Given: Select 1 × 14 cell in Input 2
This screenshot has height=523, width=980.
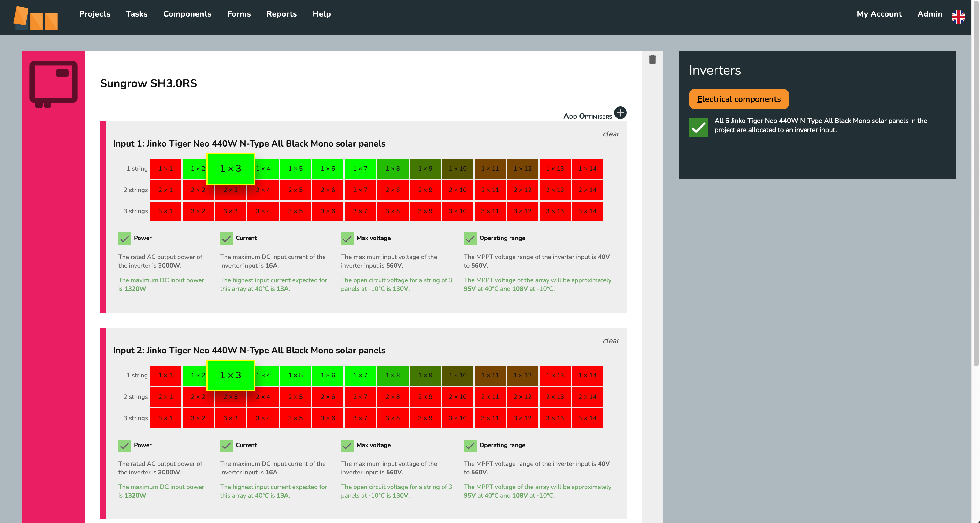Looking at the screenshot, I should [587, 375].
